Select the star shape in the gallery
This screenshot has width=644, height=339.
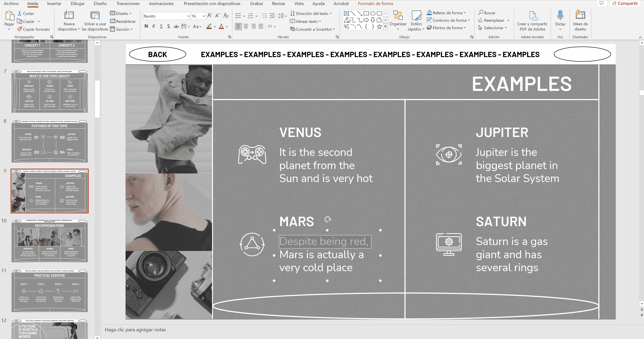coord(379,27)
